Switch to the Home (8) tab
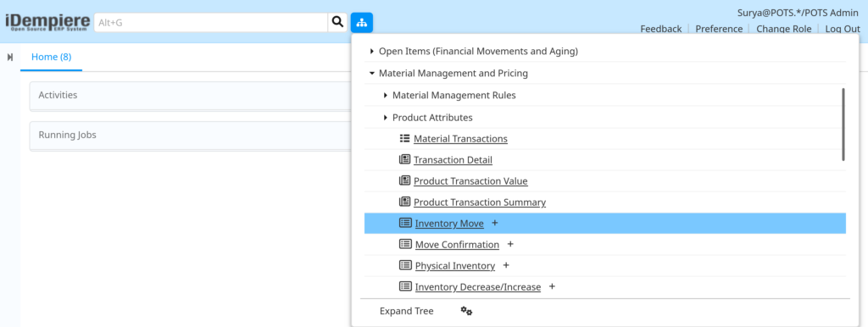The width and height of the screenshot is (868, 327). pyautogui.click(x=51, y=57)
